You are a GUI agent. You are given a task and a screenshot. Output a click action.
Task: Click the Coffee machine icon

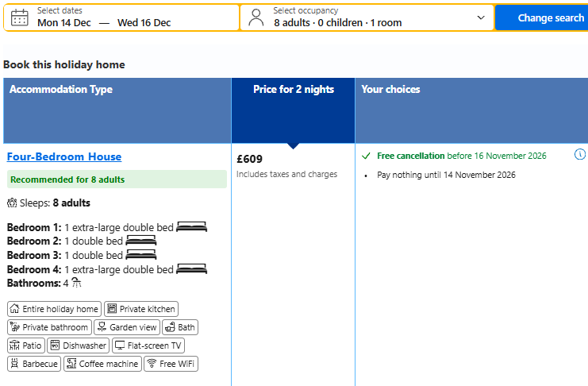tap(71, 364)
